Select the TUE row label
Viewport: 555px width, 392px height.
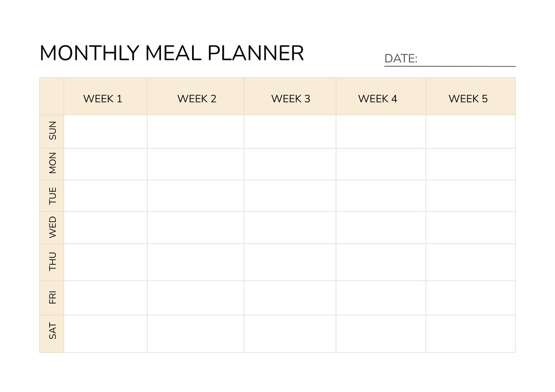[53, 196]
